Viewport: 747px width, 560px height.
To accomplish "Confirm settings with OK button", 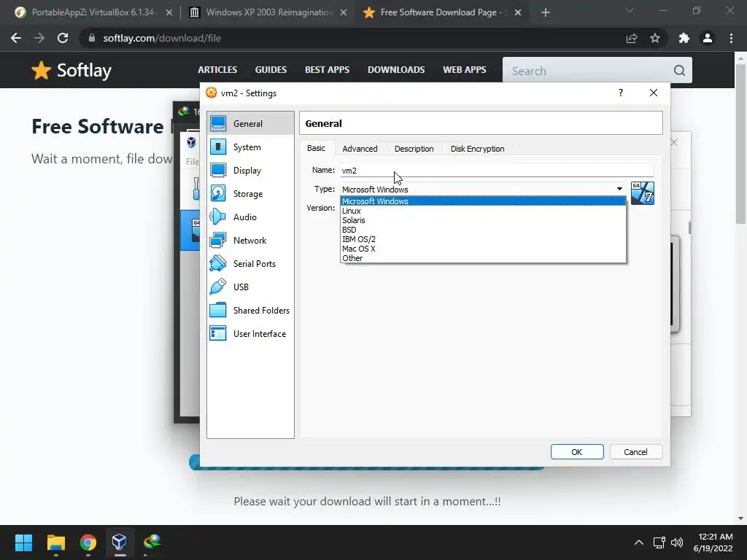I will 577,452.
